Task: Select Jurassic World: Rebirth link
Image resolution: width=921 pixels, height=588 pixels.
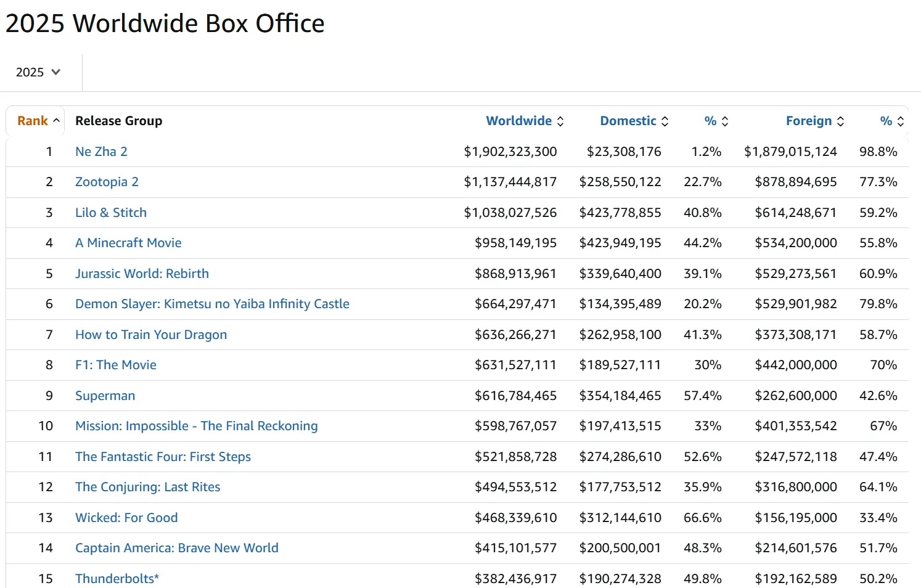Action: tap(142, 274)
